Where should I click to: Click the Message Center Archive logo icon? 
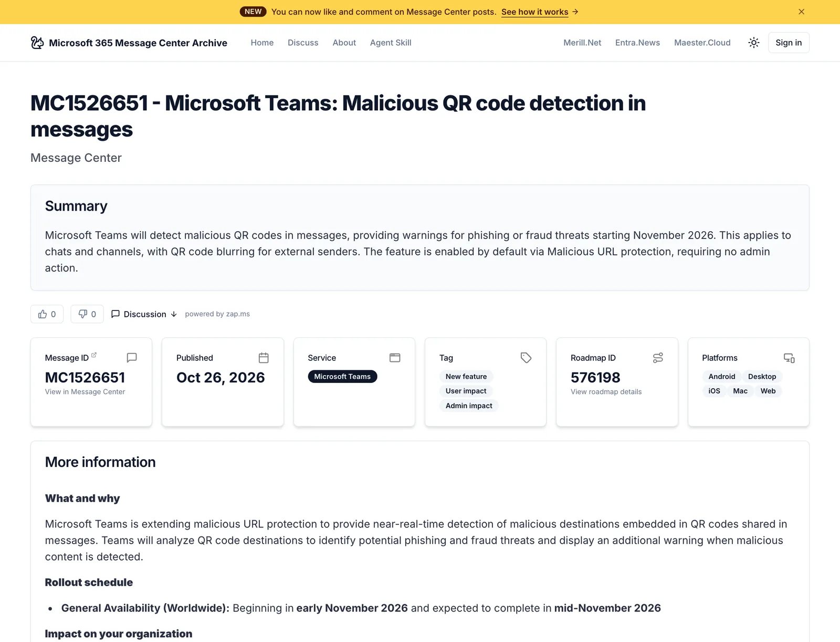point(37,43)
